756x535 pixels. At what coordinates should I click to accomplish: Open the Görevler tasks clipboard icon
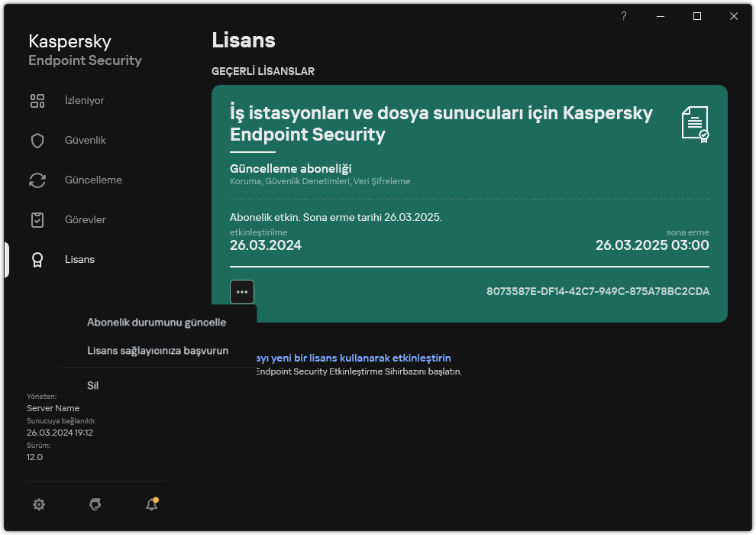(37, 219)
